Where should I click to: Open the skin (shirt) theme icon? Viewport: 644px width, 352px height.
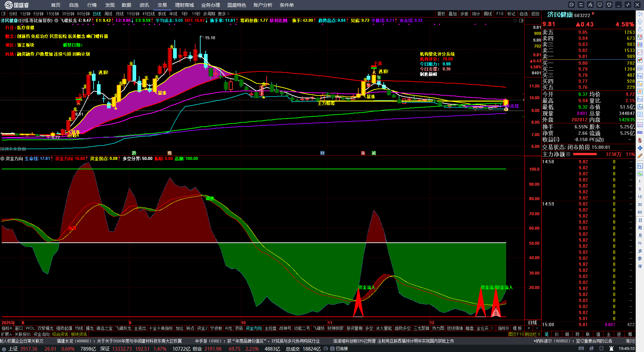coord(609,5)
